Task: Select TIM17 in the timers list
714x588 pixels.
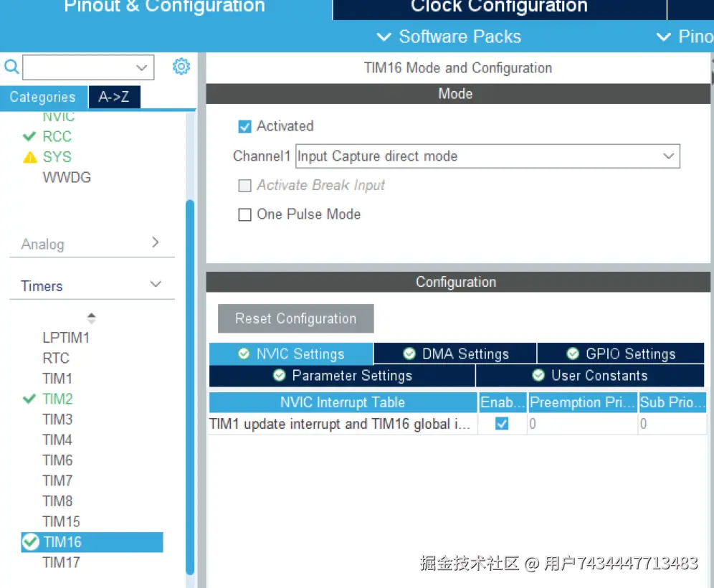Action: (61, 562)
